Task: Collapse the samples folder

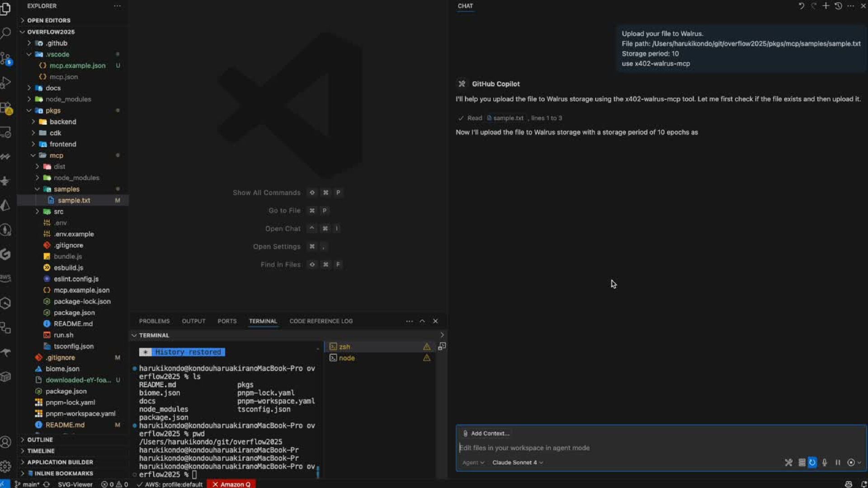Action: [x=72, y=189]
